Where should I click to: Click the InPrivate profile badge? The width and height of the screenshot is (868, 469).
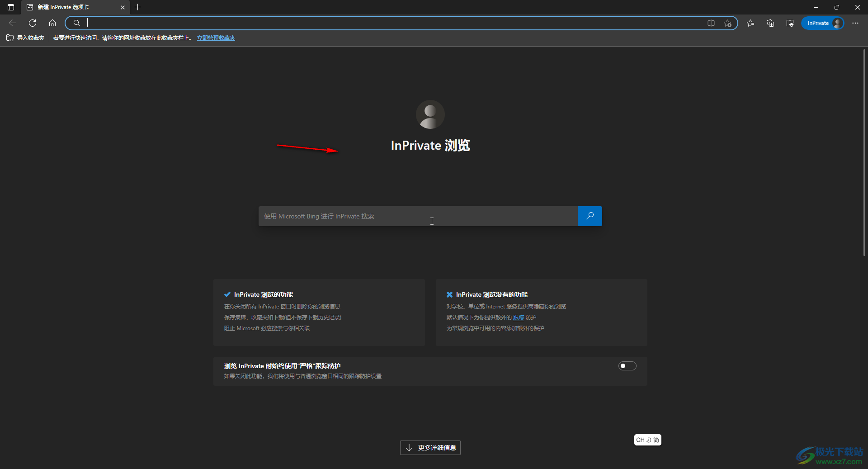[x=822, y=23]
